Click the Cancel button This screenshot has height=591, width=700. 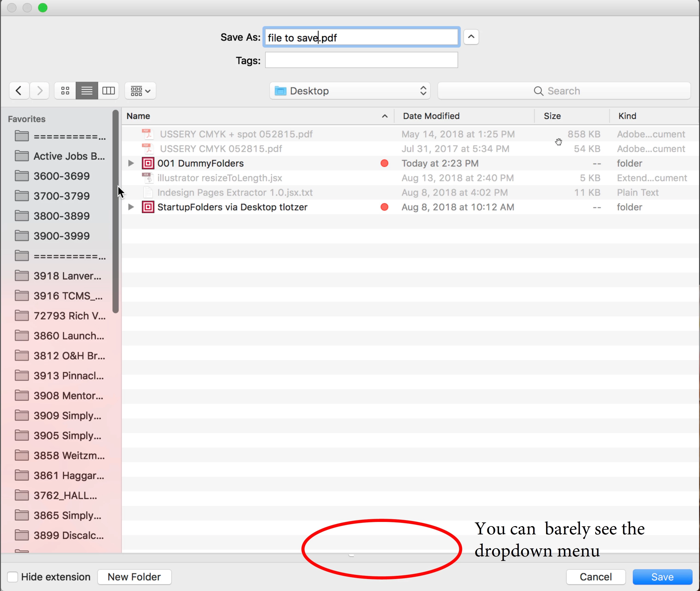(x=596, y=577)
